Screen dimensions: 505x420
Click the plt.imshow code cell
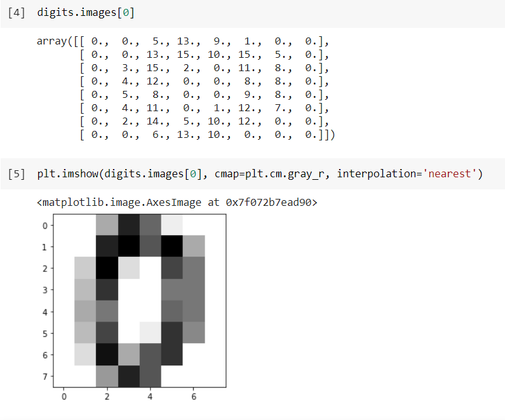253,174
